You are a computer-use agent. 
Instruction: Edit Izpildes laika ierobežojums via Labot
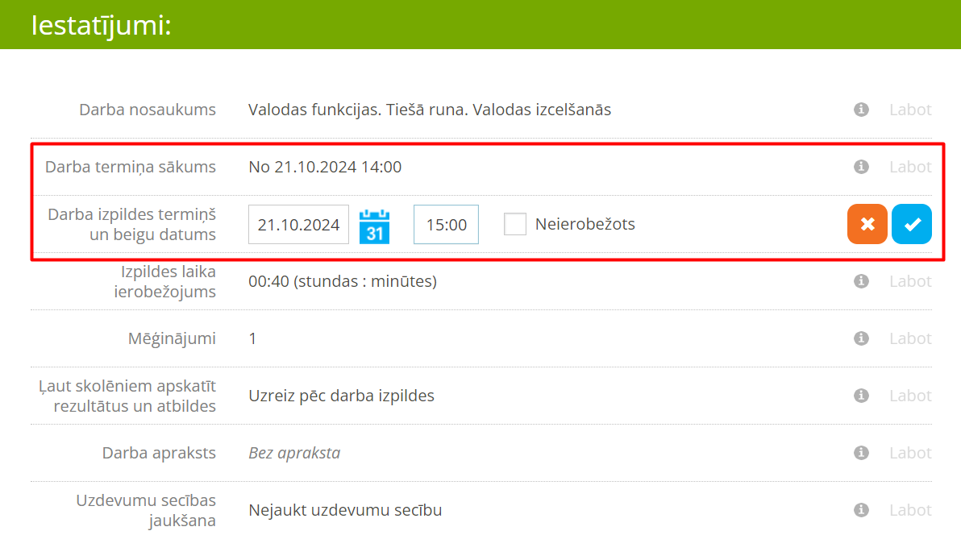pos(910,281)
